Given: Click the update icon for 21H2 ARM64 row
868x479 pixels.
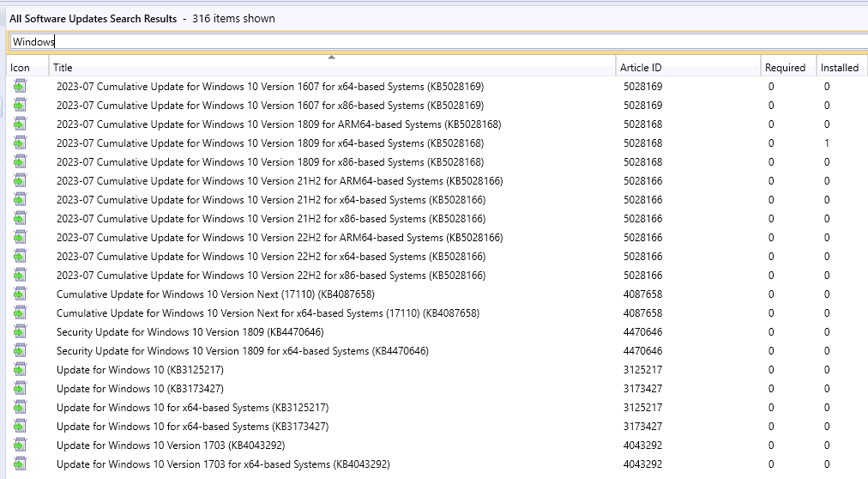Looking at the screenshot, I should point(20,180).
